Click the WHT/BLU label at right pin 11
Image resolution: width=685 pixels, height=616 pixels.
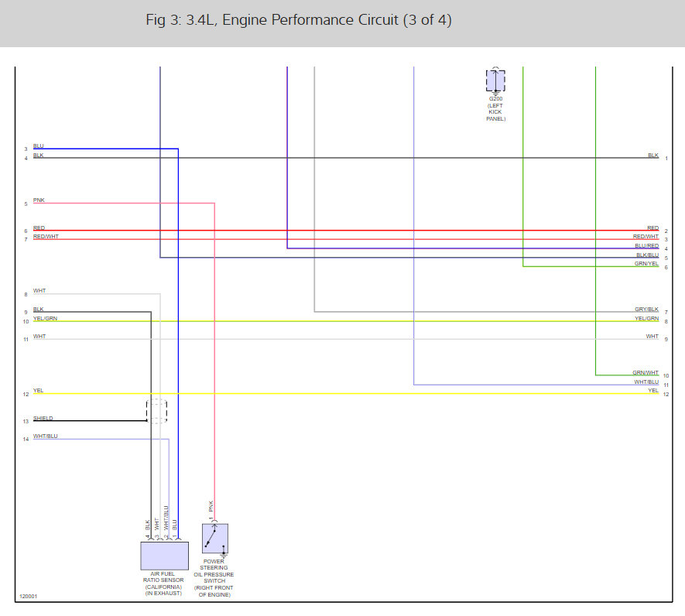(646, 382)
